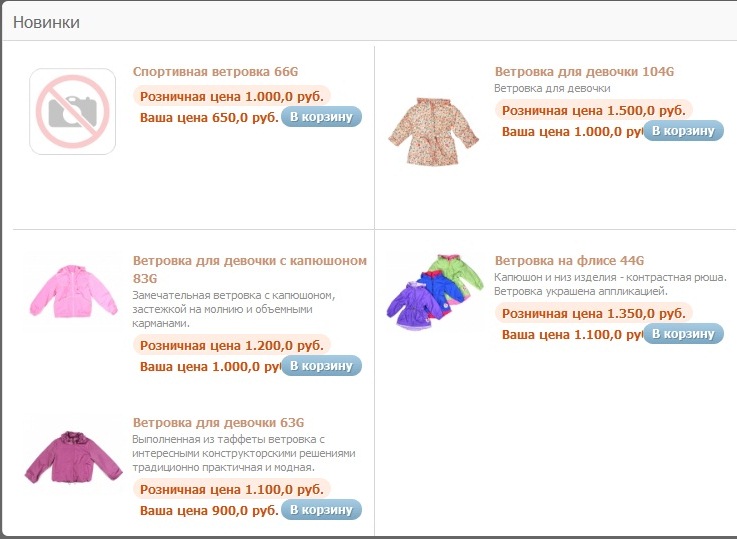Viewport: 737px width, 539px height.
Task: Click 'Ваша цена 900,0 руб.' price
Action: pos(208,511)
